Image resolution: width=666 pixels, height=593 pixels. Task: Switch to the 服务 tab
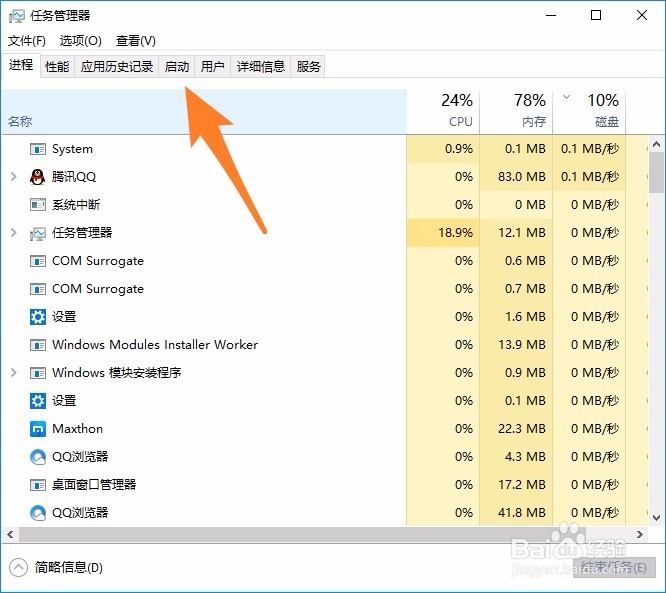click(x=308, y=66)
